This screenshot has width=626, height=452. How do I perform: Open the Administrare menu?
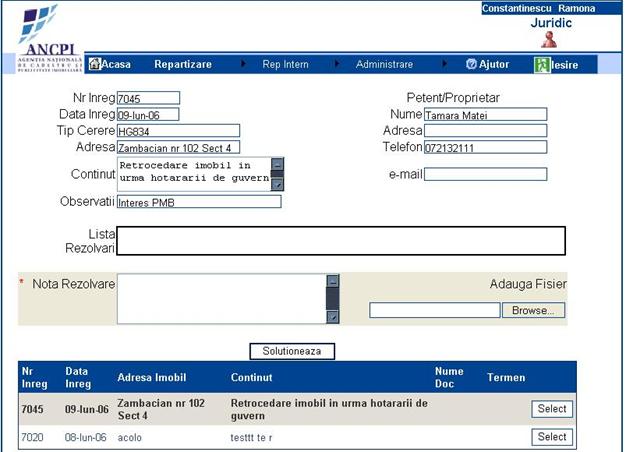(384, 64)
